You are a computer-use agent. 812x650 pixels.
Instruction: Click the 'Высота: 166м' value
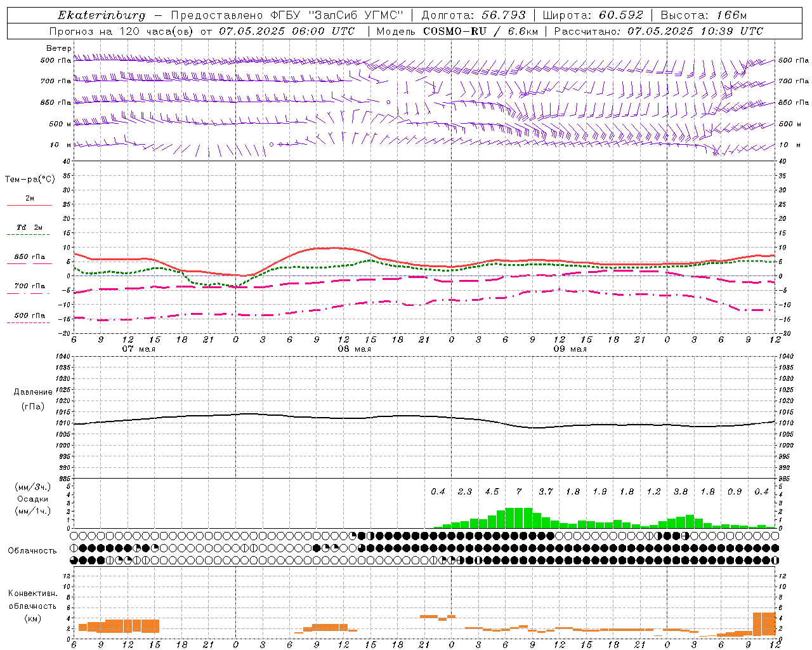(x=704, y=15)
